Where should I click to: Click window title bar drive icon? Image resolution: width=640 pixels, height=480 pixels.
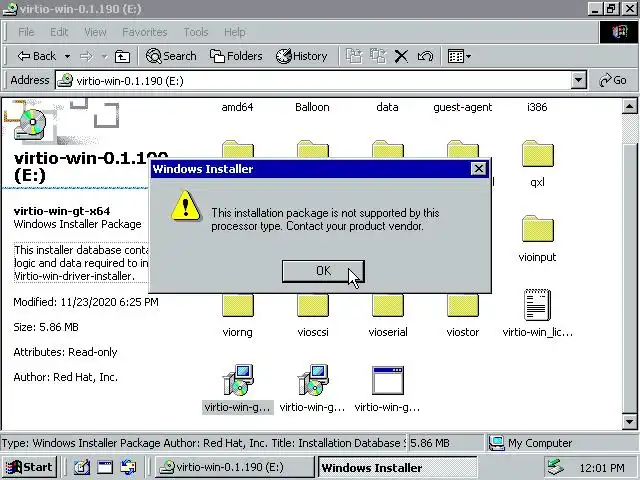10,9
